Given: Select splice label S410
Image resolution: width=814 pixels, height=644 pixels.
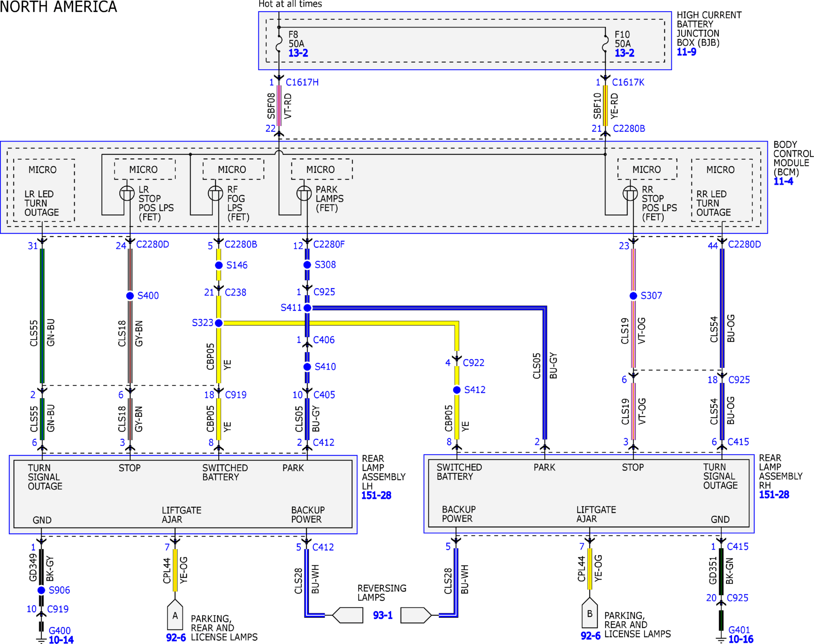Looking at the screenshot, I should pyautogui.click(x=325, y=367).
